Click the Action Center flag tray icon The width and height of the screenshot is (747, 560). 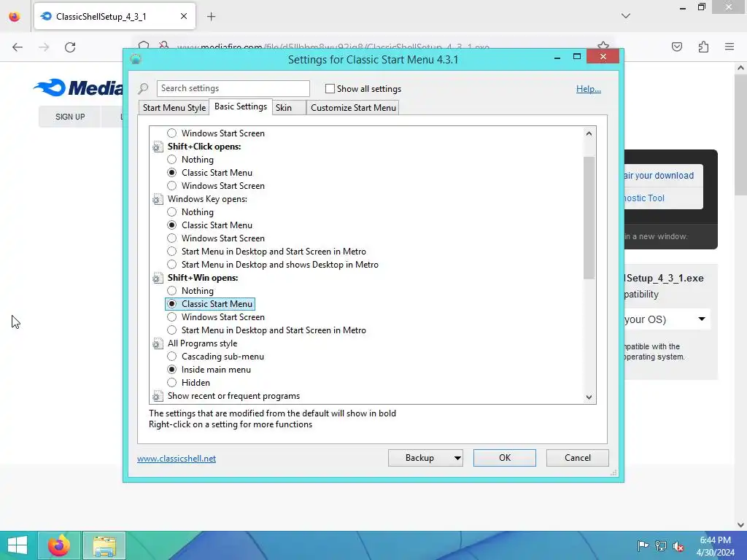pos(643,545)
